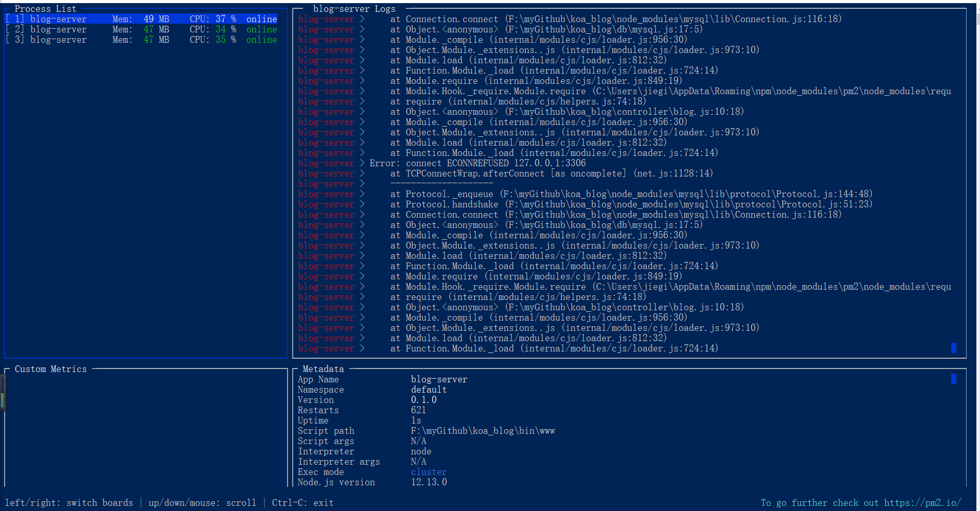
Task: Click the Interpreter value 'node'
Action: coord(421,451)
